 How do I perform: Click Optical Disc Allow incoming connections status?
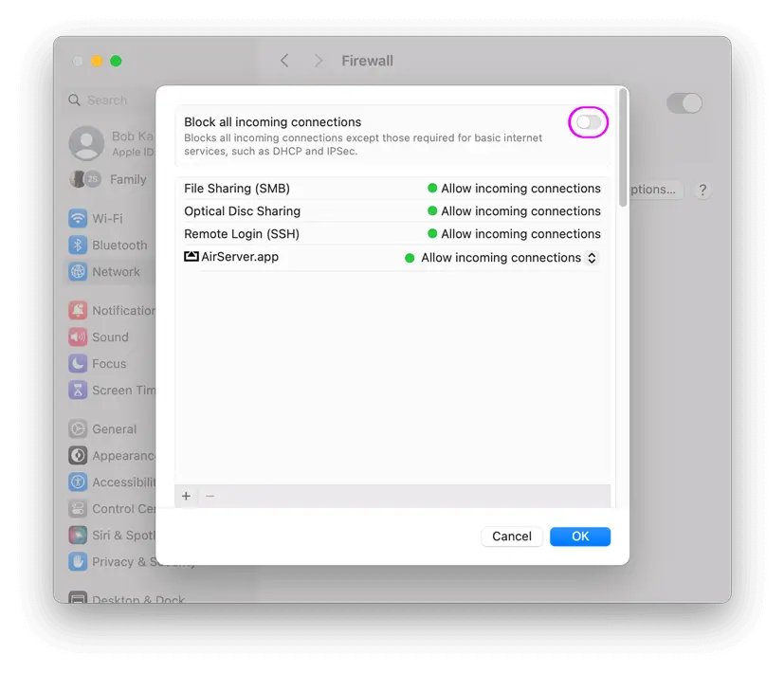[x=515, y=211]
